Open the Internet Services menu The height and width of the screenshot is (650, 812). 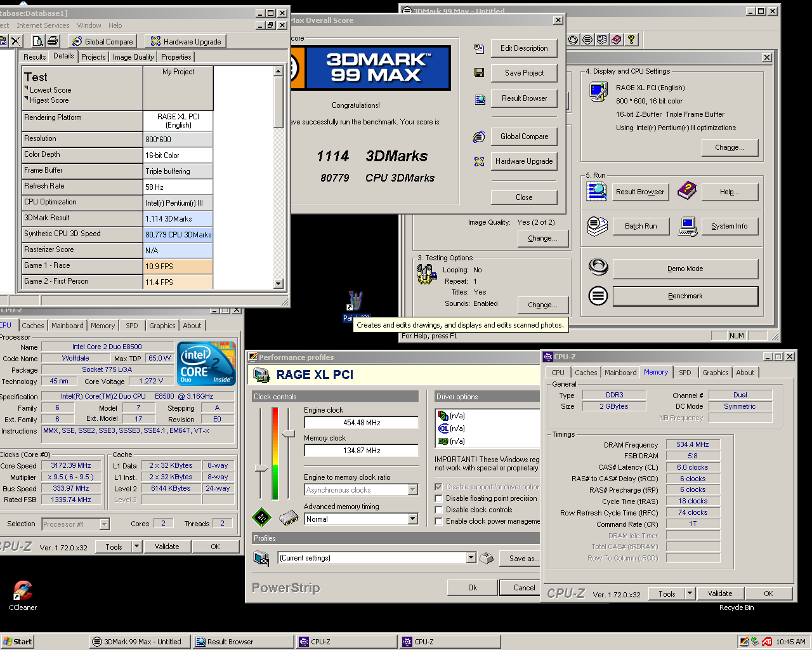[43, 25]
